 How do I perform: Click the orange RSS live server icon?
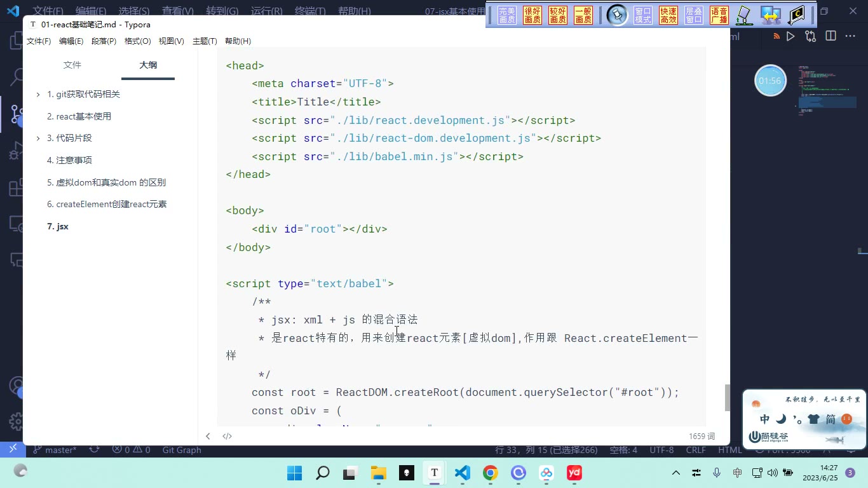(x=776, y=36)
